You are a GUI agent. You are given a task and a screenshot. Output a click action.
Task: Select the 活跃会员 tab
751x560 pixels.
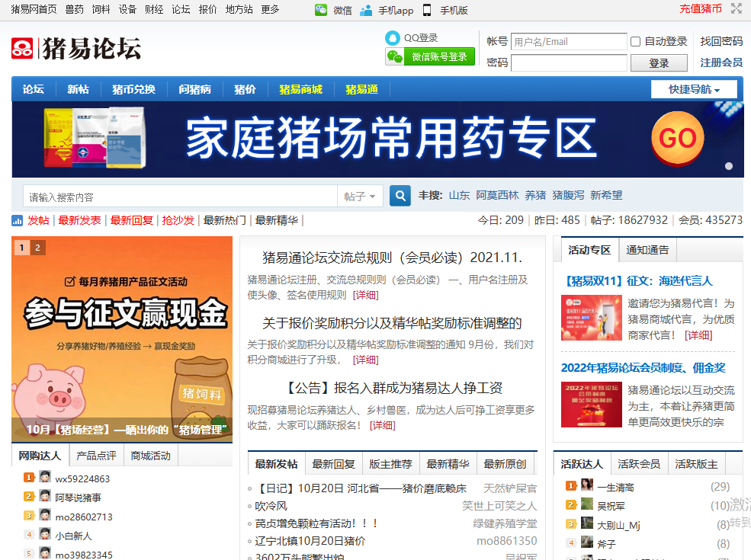639,464
